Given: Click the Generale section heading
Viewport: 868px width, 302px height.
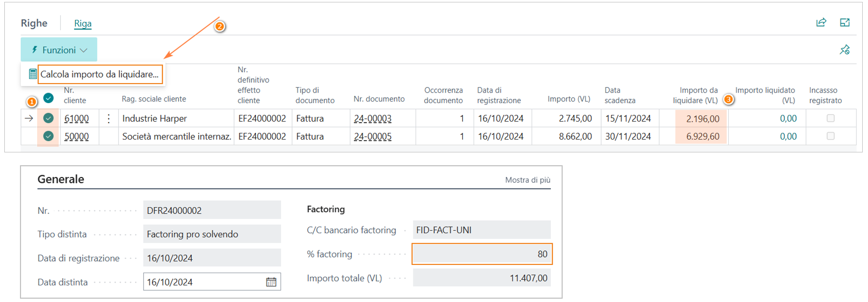Looking at the screenshot, I should (x=61, y=179).
